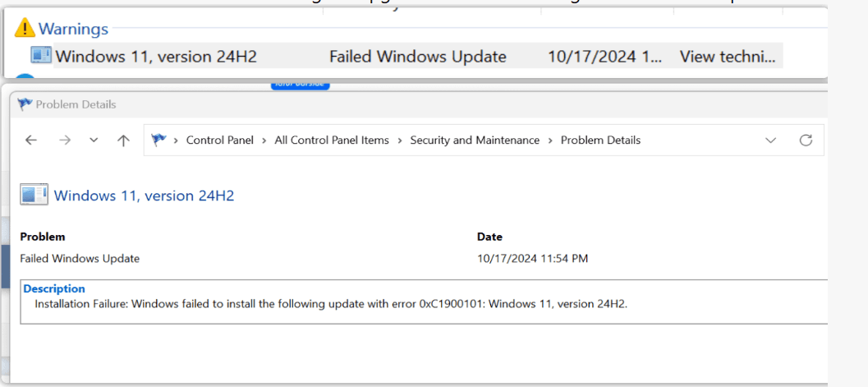Click the window icon beside 24H2 heading

pyautogui.click(x=34, y=195)
